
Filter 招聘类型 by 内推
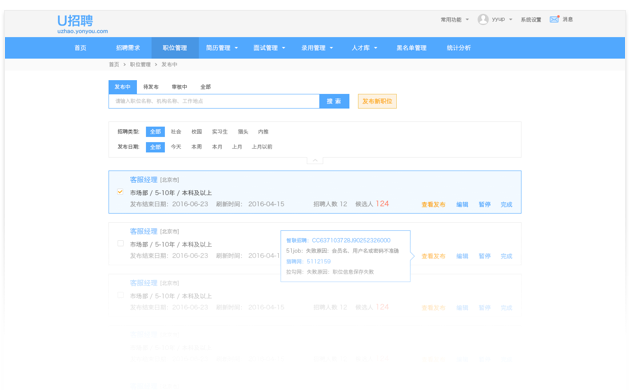pyautogui.click(x=263, y=132)
